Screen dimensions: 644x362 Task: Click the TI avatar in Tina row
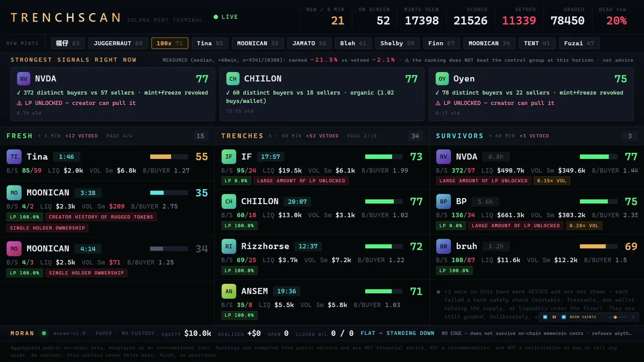[x=14, y=157]
